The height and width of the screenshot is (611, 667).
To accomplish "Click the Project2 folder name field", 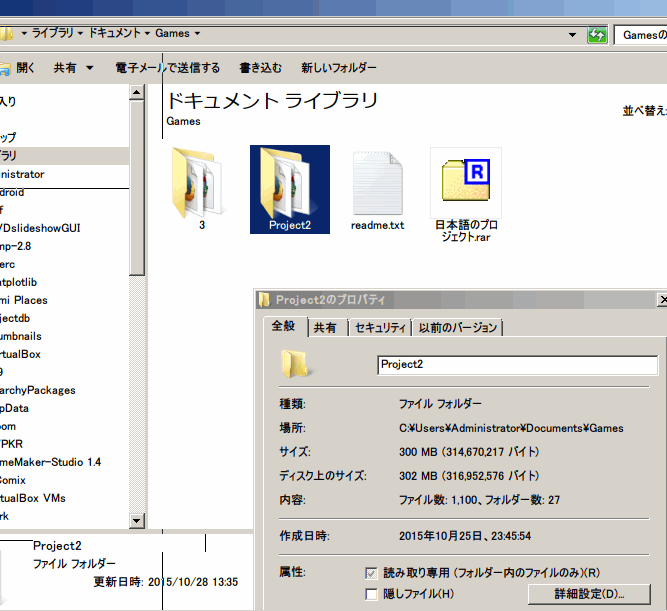I will point(517,365).
